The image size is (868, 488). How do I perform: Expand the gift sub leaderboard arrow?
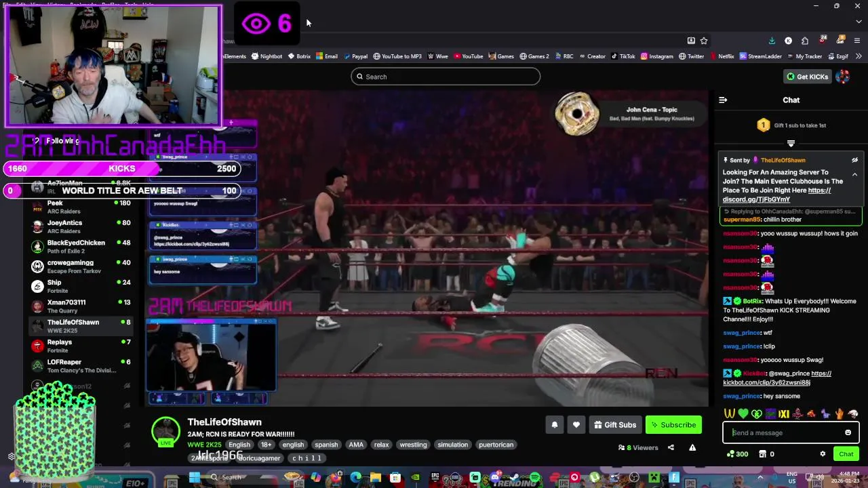[791, 143]
